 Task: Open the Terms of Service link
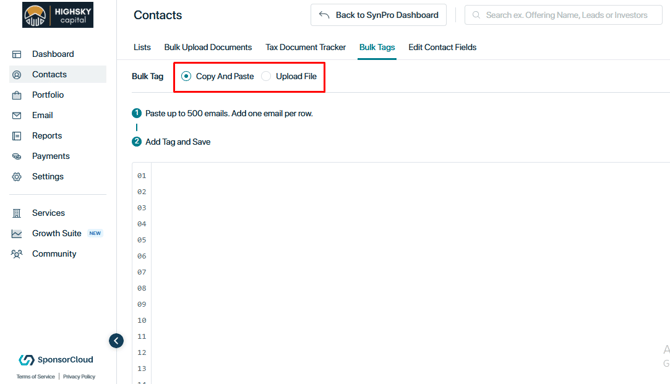tap(36, 377)
